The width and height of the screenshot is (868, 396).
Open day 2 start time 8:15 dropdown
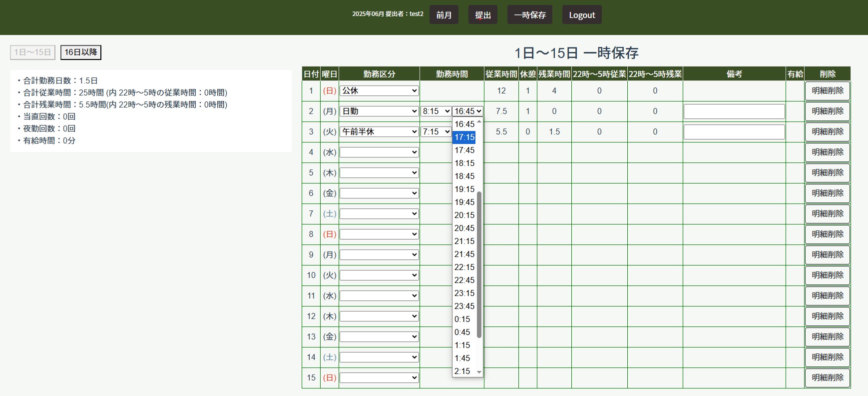(435, 111)
